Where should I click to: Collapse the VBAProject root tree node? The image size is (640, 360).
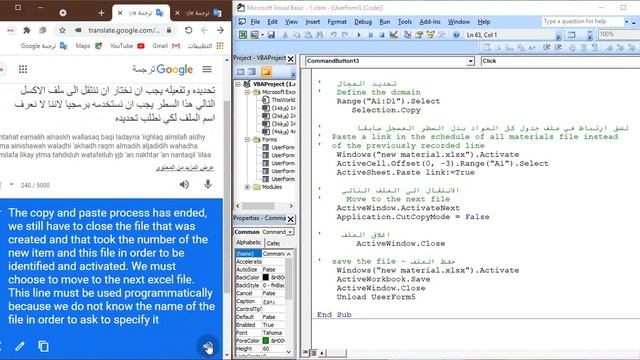[x=238, y=84]
